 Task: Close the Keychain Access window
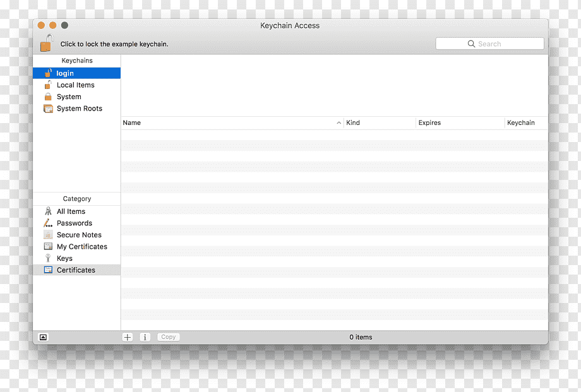[41, 25]
